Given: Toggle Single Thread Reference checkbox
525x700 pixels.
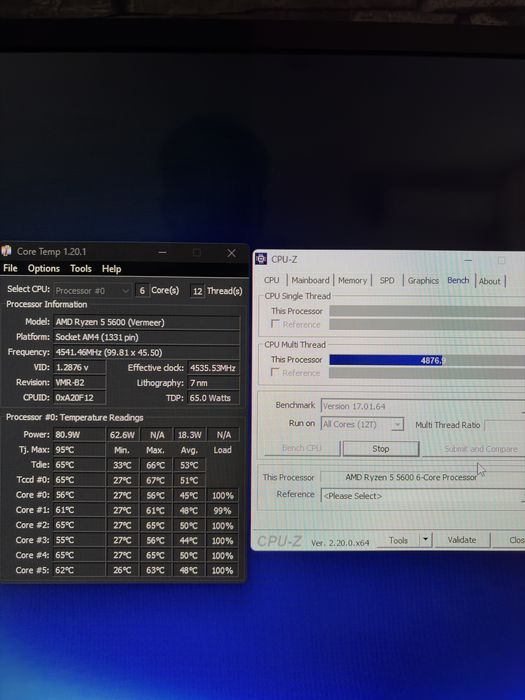Looking at the screenshot, I should [x=275, y=324].
